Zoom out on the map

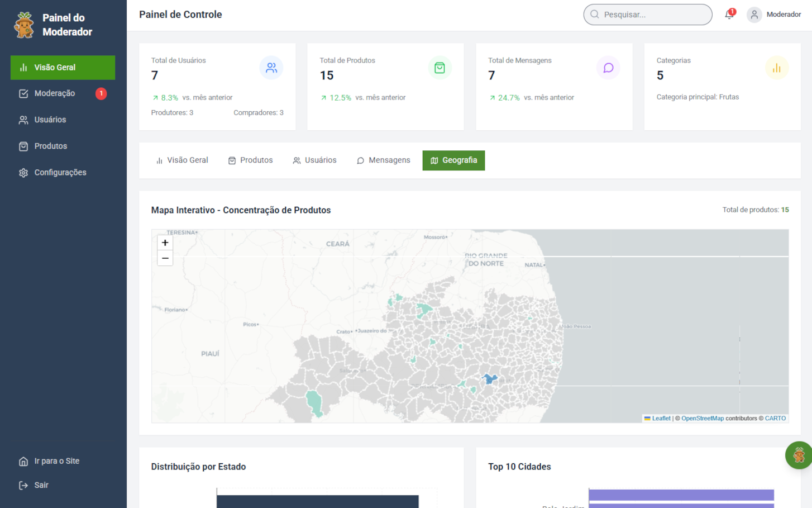(165, 258)
